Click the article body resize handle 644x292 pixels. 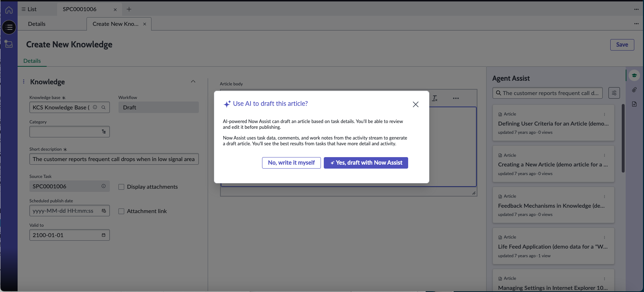point(474,193)
